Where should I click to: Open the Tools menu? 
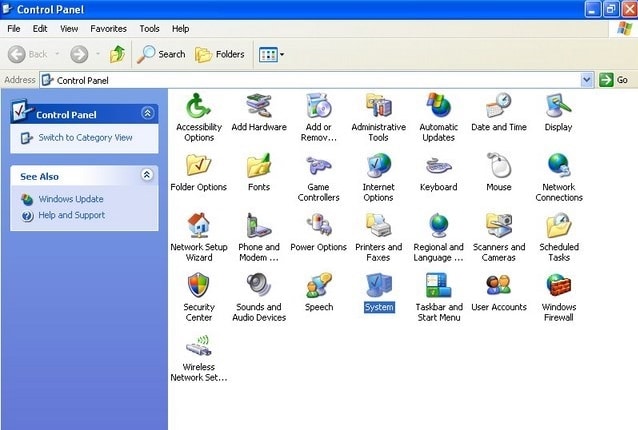tap(149, 28)
